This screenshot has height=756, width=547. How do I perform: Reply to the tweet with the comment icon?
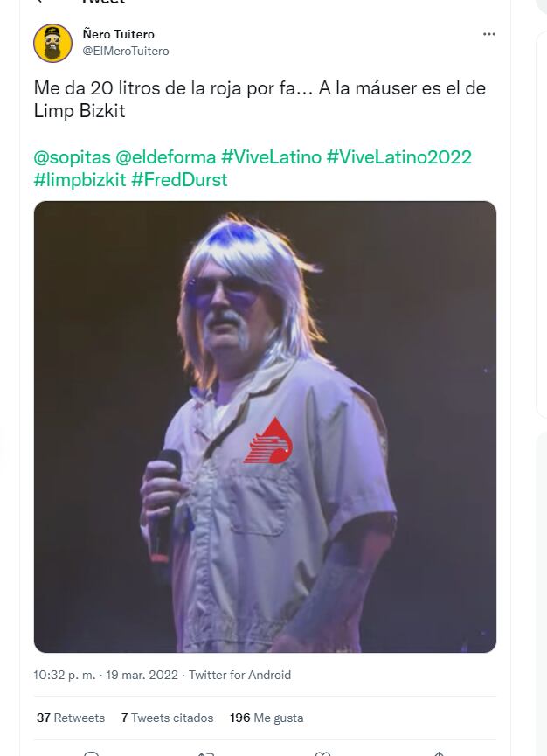pos(91,752)
